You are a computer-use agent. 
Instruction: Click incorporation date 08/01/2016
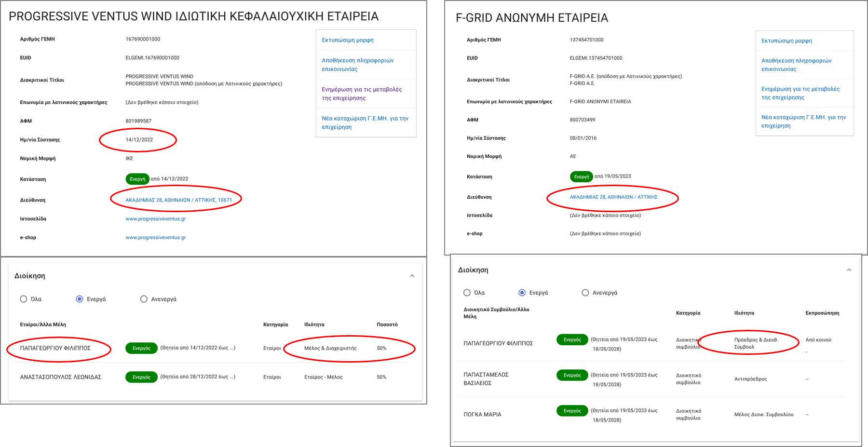click(x=583, y=138)
